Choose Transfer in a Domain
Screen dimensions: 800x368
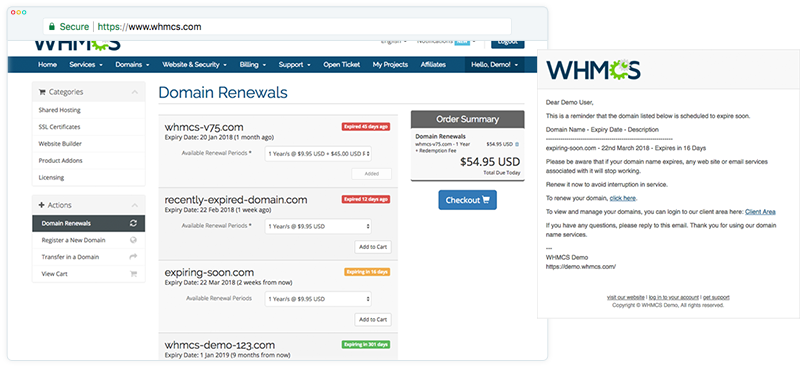click(x=89, y=257)
